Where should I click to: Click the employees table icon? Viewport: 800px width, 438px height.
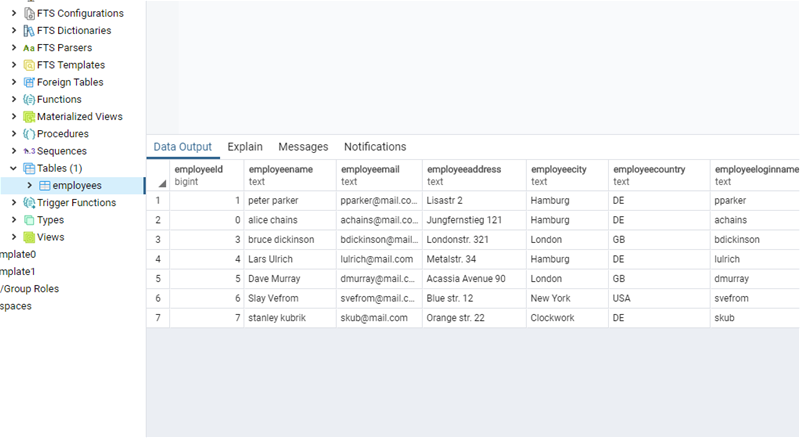(45, 185)
